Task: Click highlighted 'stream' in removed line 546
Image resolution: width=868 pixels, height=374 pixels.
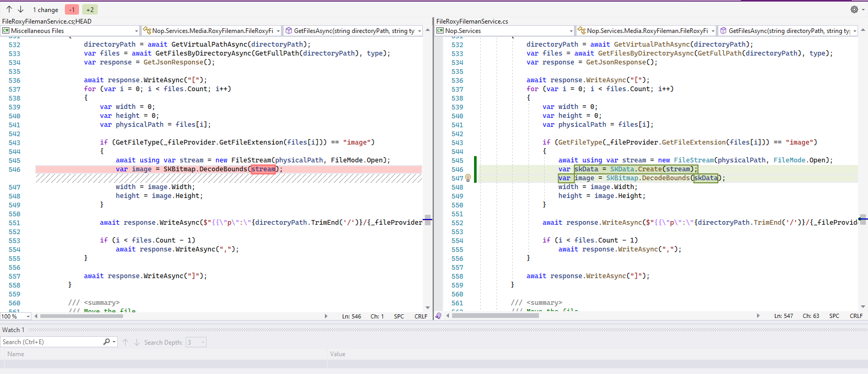Action: click(x=263, y=169)
